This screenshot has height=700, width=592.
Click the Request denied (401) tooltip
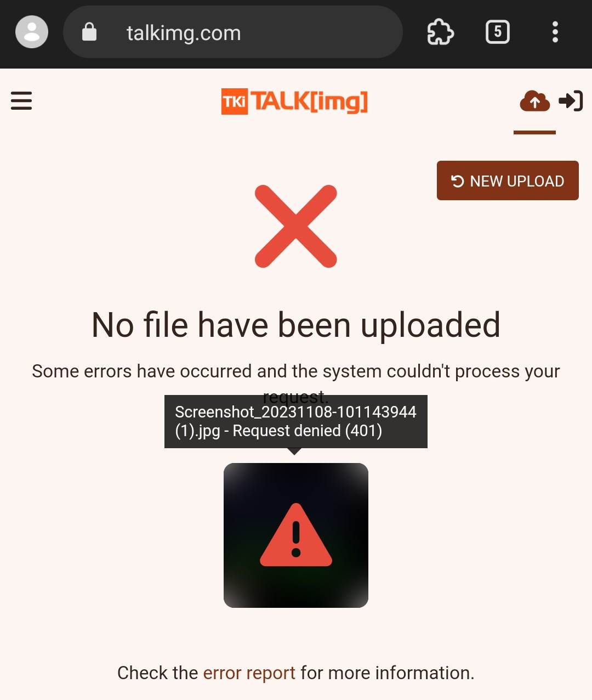click(x=296, y=421)
